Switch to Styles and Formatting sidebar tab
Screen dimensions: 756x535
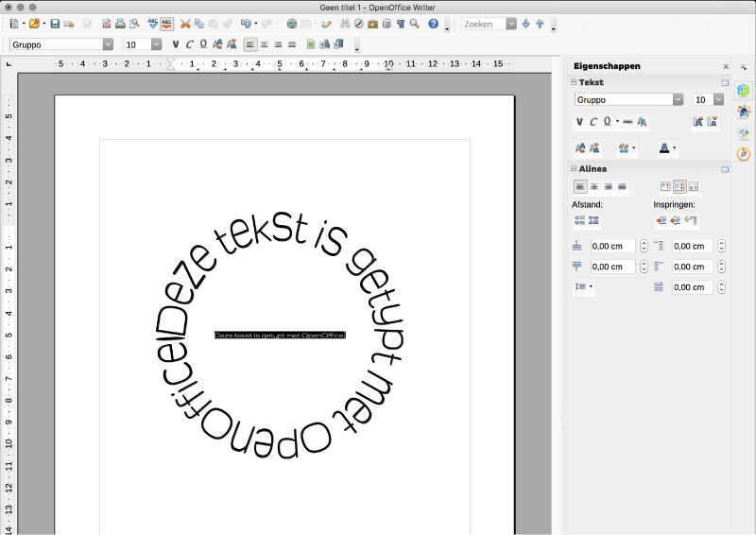[x=744, y=112]
